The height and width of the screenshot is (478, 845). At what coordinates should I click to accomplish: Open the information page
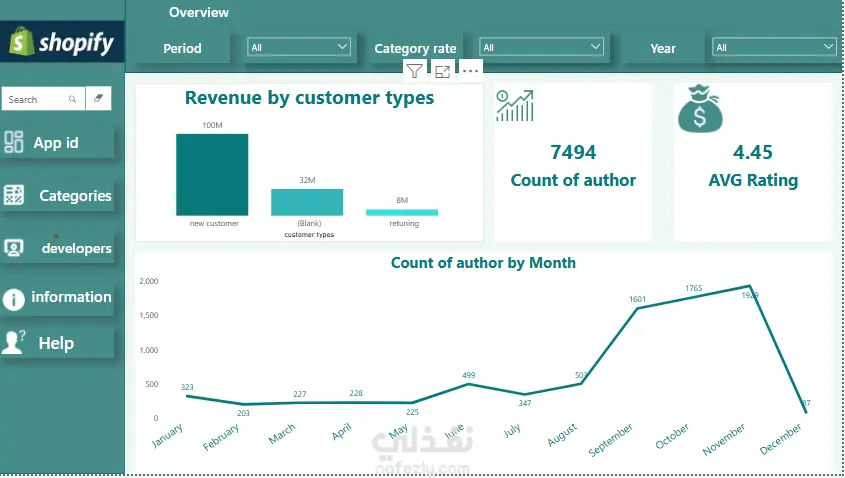pyautogui.click(x=57, y=297)
